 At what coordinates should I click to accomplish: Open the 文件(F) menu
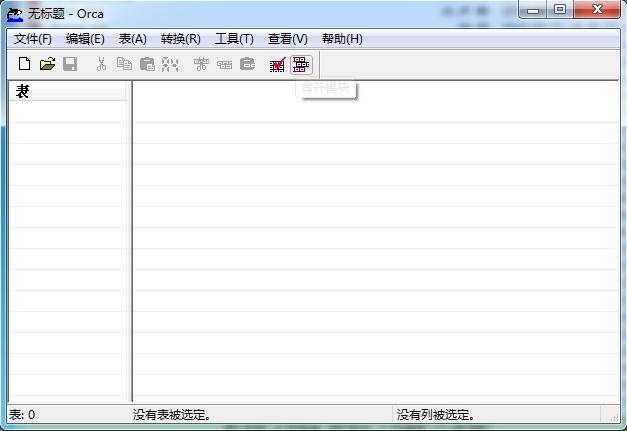tap(33, 39)
